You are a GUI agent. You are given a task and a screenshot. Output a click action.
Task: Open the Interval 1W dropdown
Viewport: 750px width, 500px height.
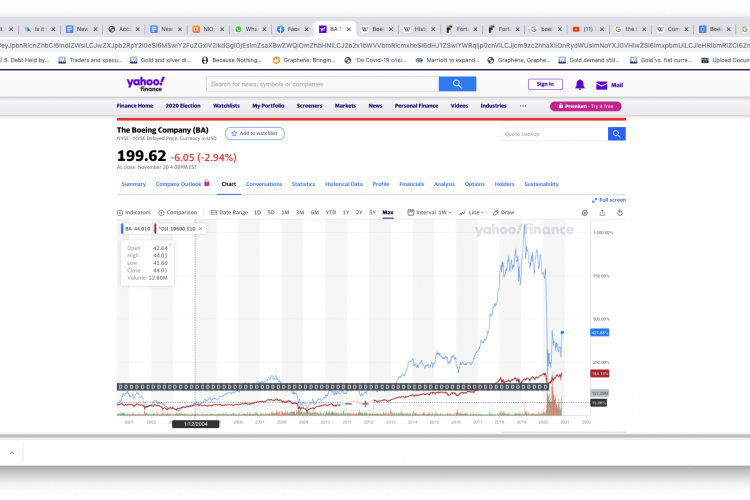pyautogui.click(x=430, y=212)
